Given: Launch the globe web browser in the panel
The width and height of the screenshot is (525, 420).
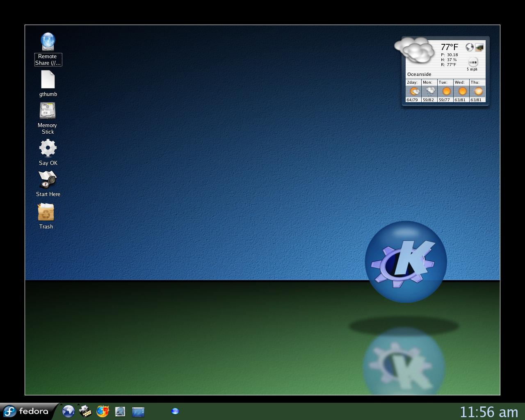Looking at the screenshot, I should pyautogui.click(x=68, y=411).
